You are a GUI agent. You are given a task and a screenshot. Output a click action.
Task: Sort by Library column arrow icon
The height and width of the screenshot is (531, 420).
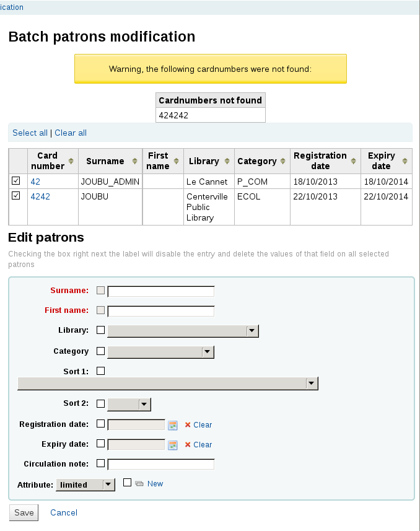point(226,161)
